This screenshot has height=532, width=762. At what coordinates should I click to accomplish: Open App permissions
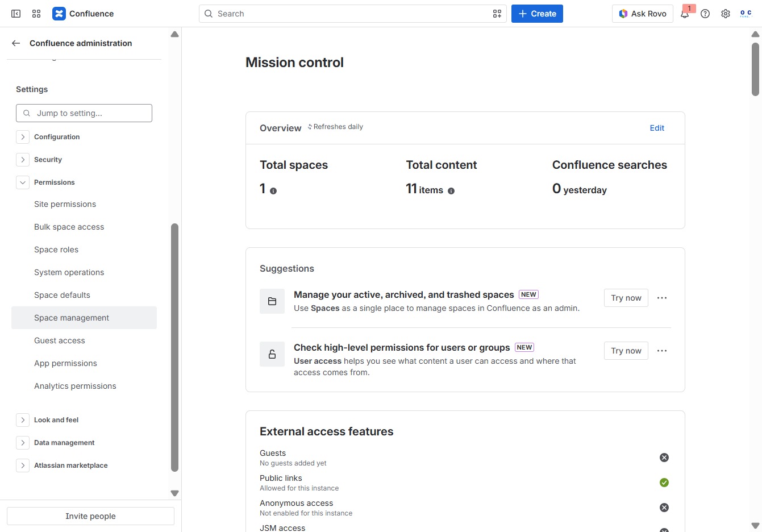click(84, 363)
